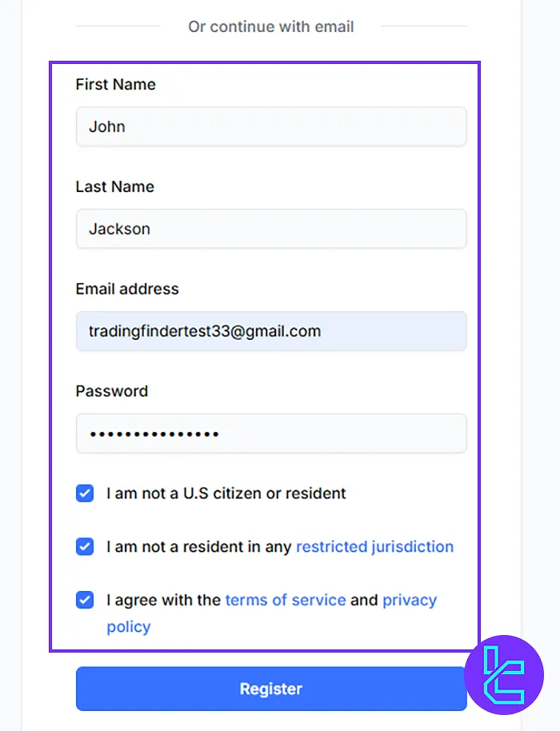Click the Email address input field
Screen dimensions: 560x731
click(x=271, y=331)
